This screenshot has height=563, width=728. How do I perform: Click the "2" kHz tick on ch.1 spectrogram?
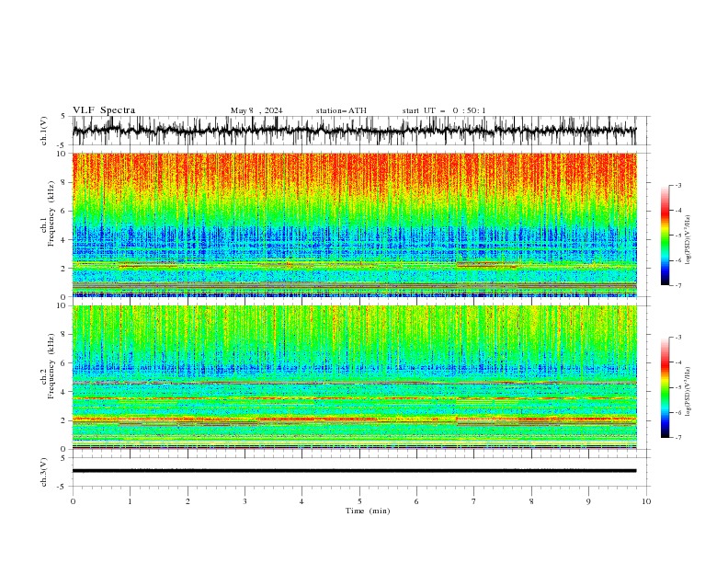[63, 269]
